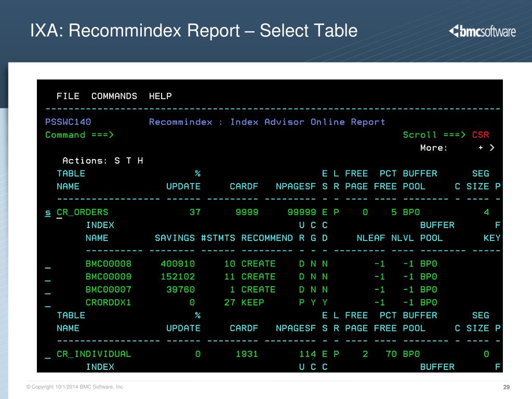The height and width of the screenshot is (399, 532).
Task: Click the BMC Software logo
Action: coord(482,31)
